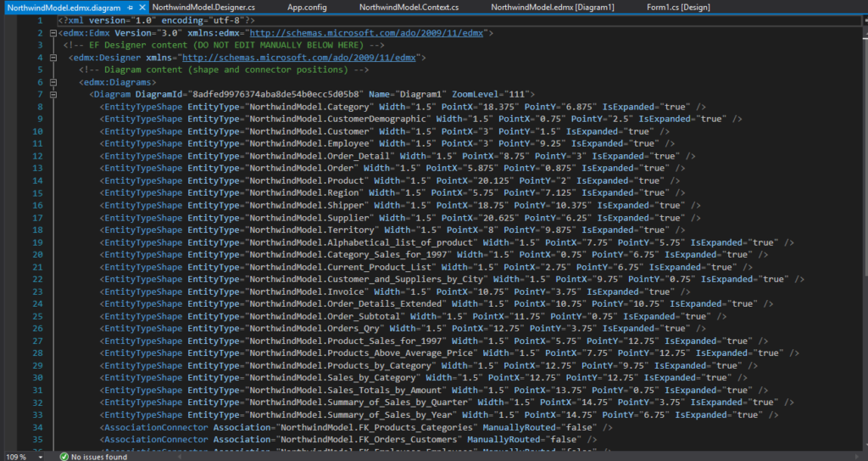Image resolution: width=868 pixels, height=461 pixels.
Task: Click NorthwindModel.FK_Orders_Customers association
Action: 369,440
